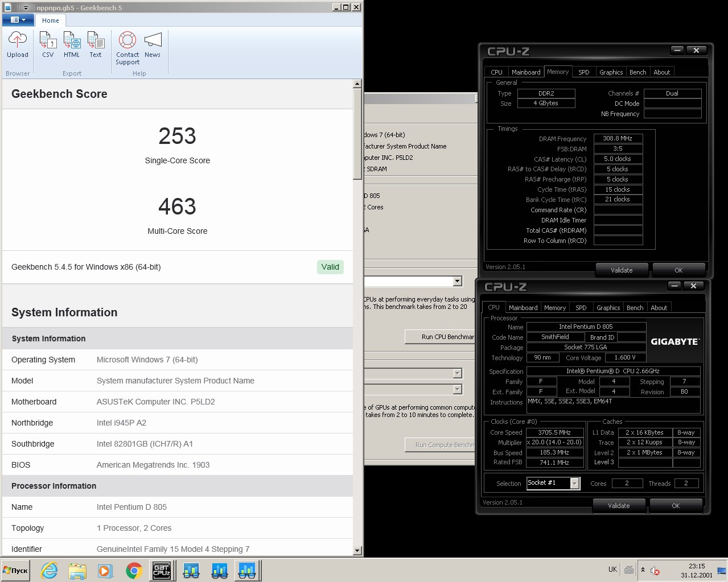The image size is (728, 582).
Task: Open the quick access toolbar arrow
Action: (x=26, y=7)
